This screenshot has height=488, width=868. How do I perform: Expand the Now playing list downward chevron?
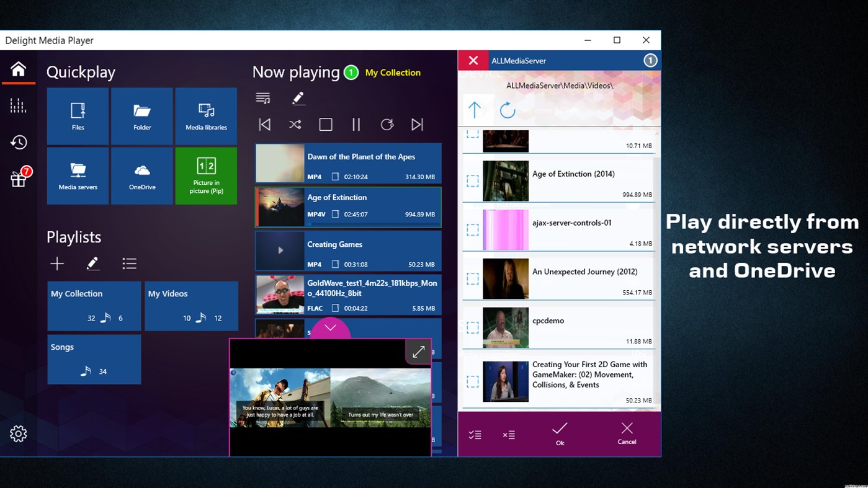(330, 328)
